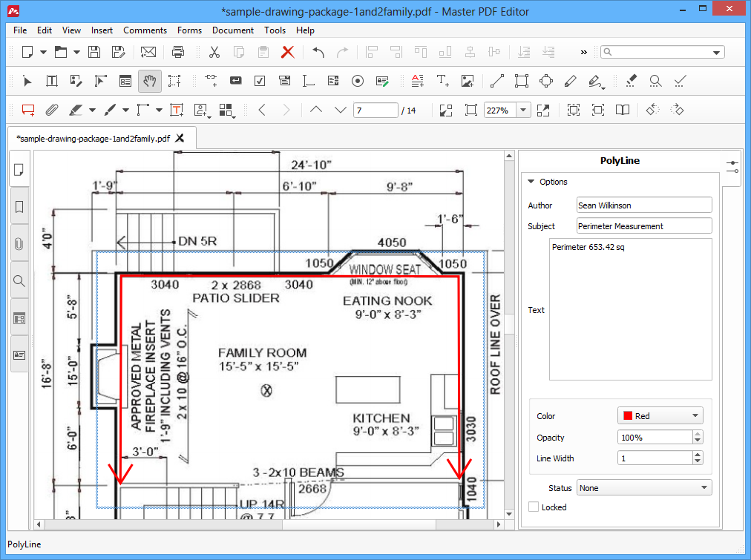Open the Comments menu
Image resolution: width=751 pixels, height=560 pixels.
(x=145, y=30)
